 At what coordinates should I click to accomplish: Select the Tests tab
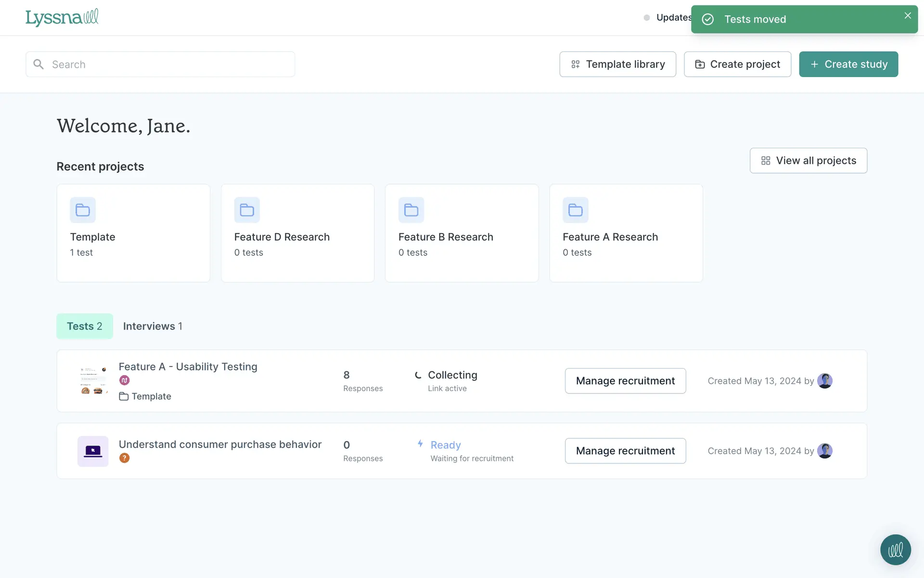coord(85,326)
